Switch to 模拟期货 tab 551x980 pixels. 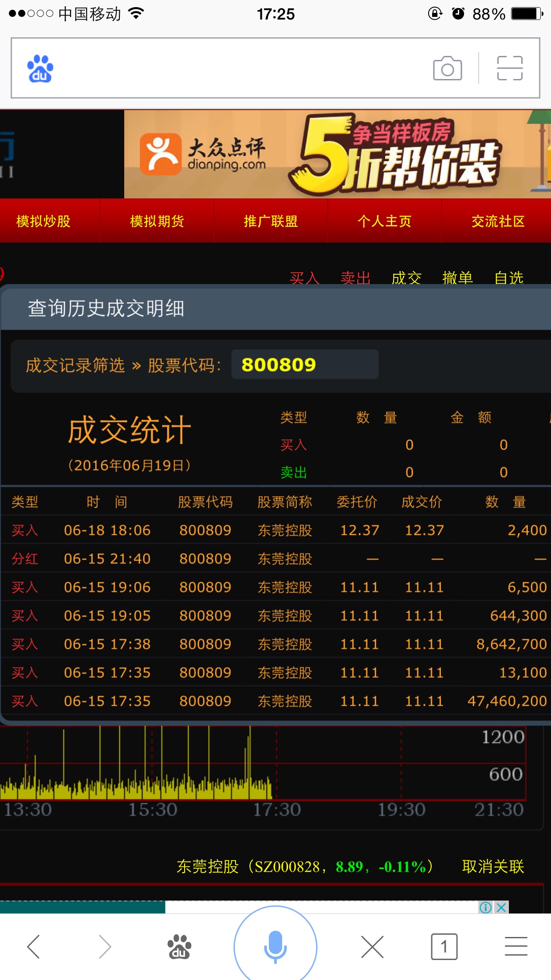click(157, 221)
